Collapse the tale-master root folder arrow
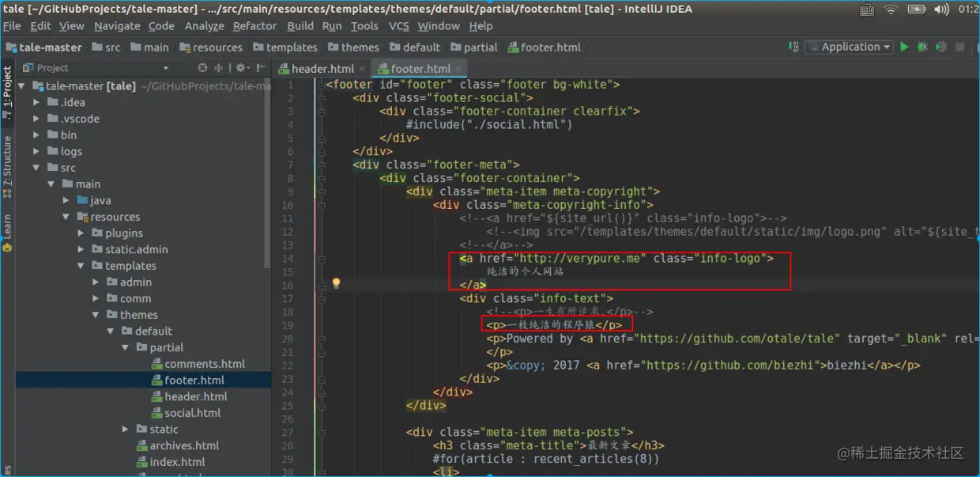This screenshot has width=980, height=477. 21,86
